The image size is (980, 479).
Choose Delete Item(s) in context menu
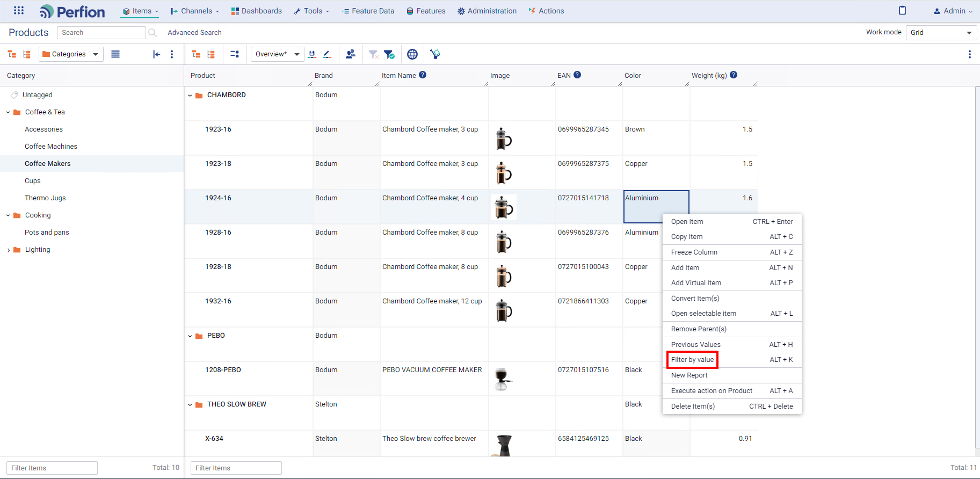click(x=732, y=407)
